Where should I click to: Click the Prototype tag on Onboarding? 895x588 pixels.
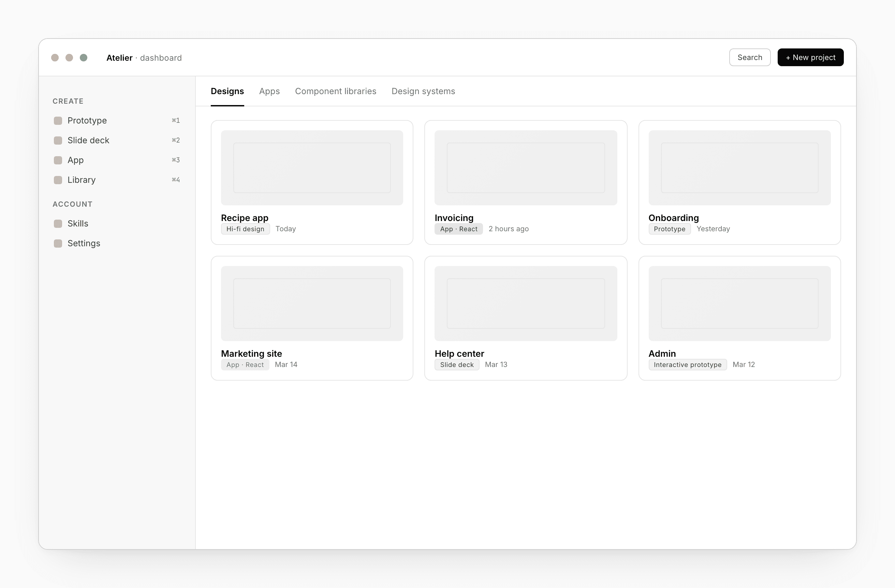(x=669, y=229)
